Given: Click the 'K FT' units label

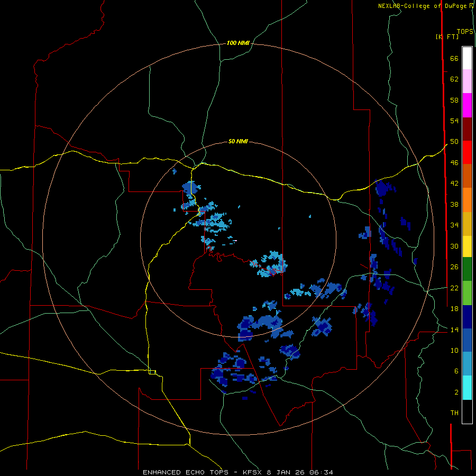Looking at the screenshot, I should tap(447, 36).
